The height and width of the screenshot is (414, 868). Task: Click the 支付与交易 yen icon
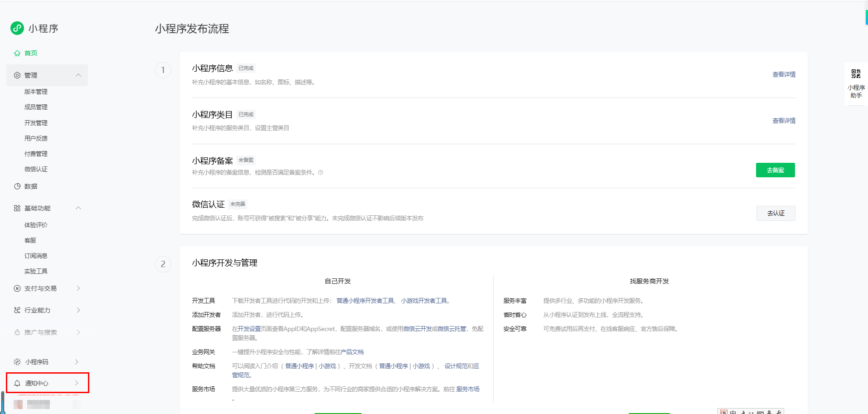[x=17, y=288]
